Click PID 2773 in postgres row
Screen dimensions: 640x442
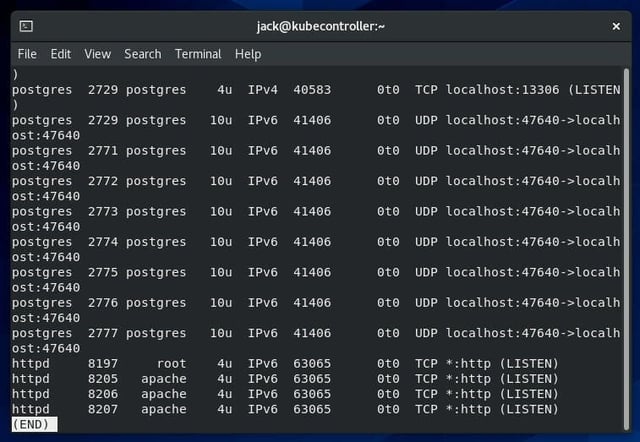[103, 211]
